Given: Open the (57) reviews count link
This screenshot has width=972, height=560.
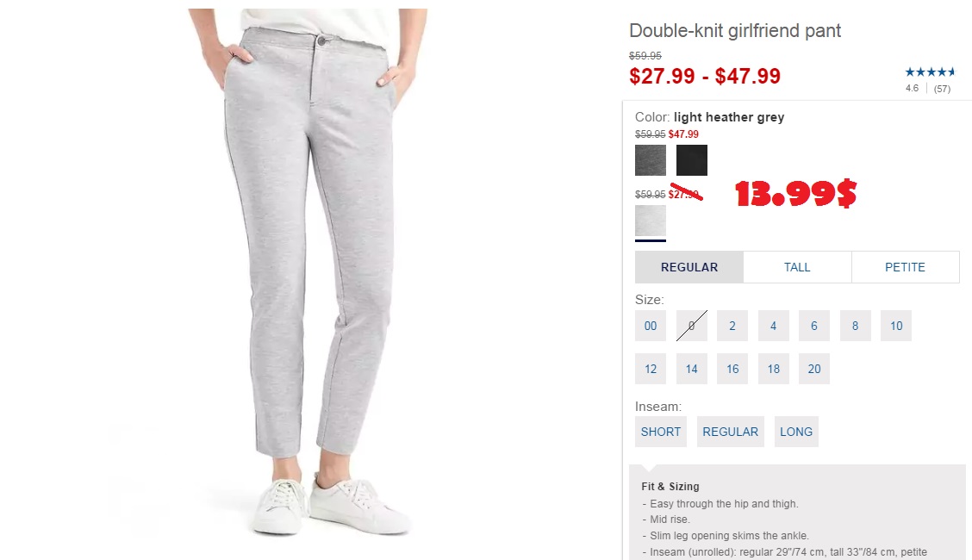Looking at the screenshot, I should click(x=942, y=89).
